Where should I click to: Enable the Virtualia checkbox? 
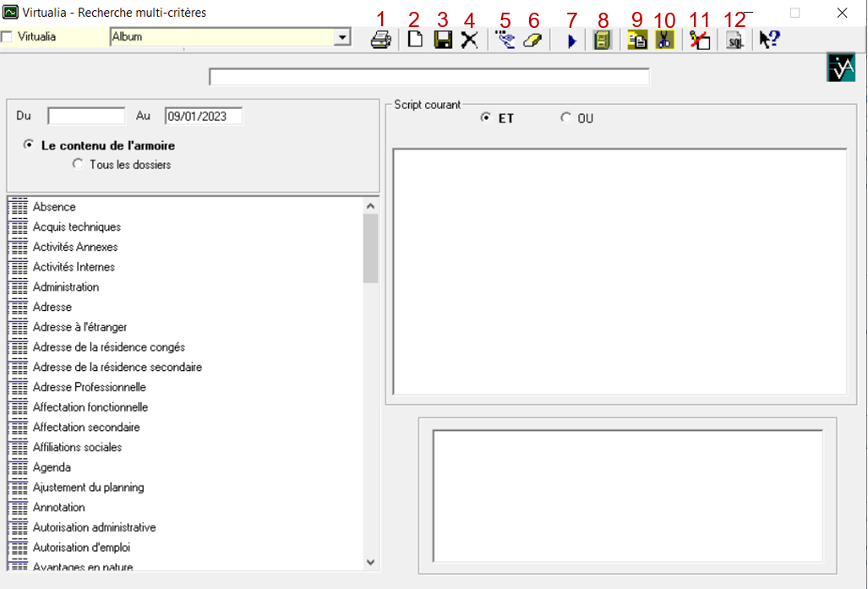8,37
